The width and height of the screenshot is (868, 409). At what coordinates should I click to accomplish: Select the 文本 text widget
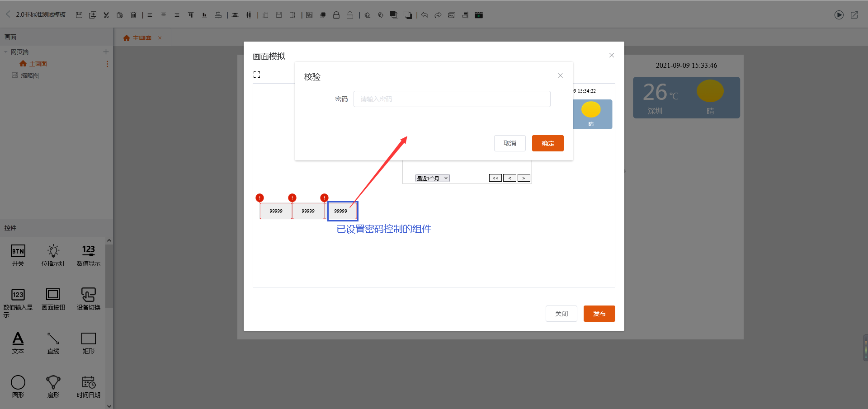pos(18,343)
